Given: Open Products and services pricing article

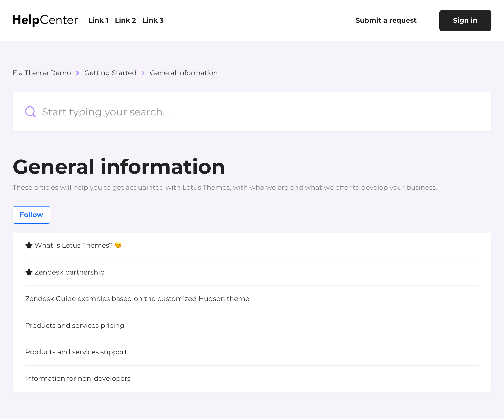Looking at the screenshot, I should click(75, 326).
